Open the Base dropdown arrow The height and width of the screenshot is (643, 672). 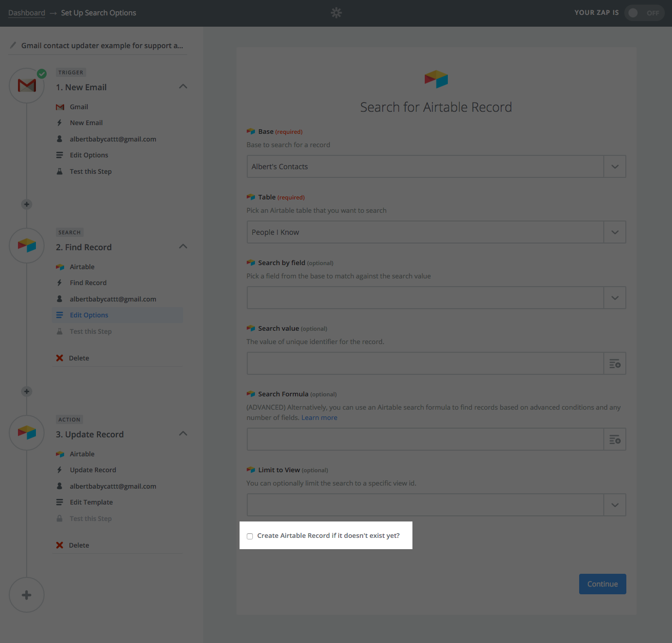615,167
